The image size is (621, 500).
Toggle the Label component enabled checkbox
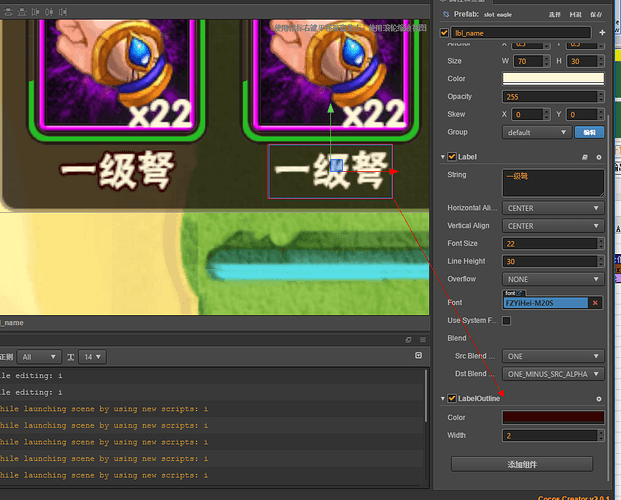(452, 157)
